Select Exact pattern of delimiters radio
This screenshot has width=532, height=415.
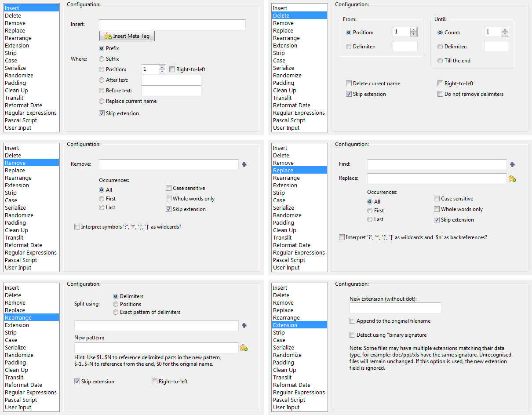coord(116,312)
